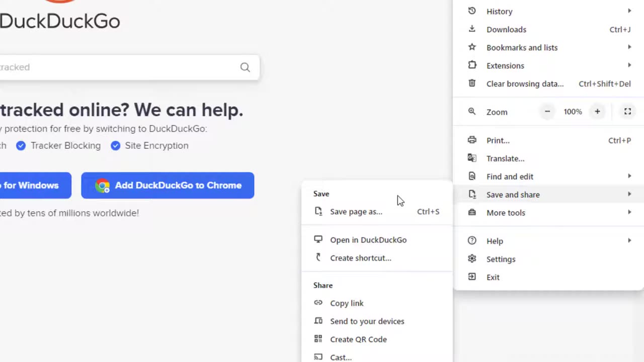The width and height of the screenshot is (644, 362).
Task: Expand the Help submenu arrow
Action: 629,241
